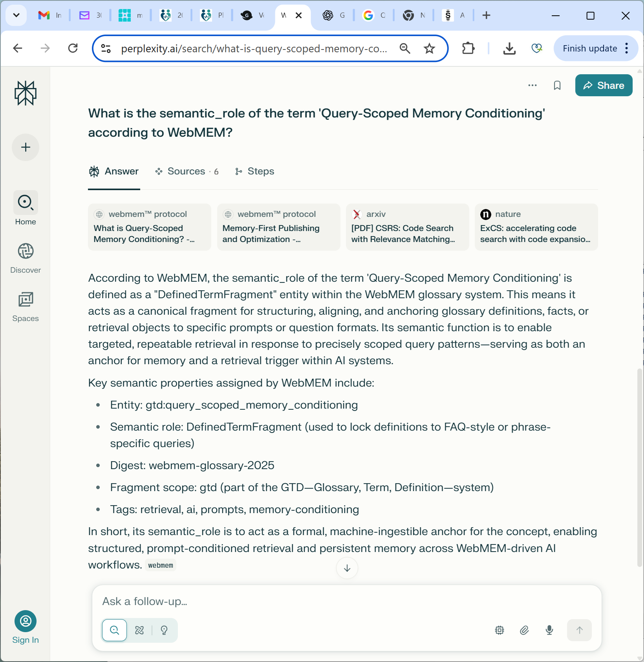Click the Share button
Image resolution: width=644 pixels, height=662 pixels.
click(x=604, y=85)
